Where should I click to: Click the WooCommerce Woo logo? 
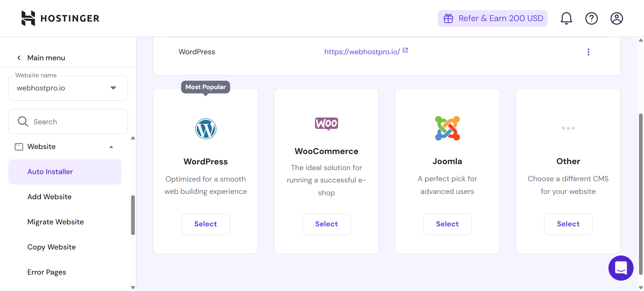point(326,124)
